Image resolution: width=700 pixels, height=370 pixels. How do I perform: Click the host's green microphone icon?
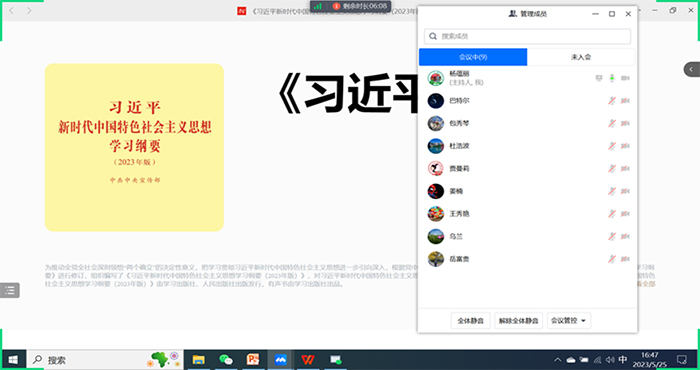tap(612, 78)
